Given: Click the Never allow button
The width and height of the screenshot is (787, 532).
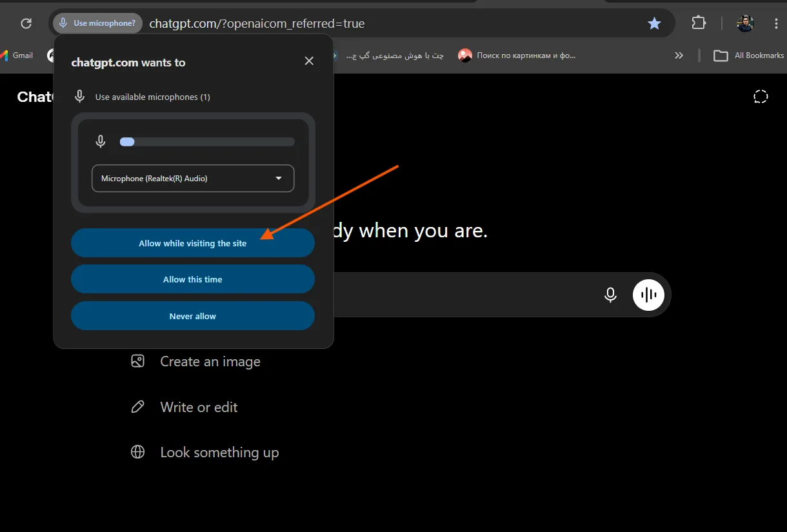Looking at the screenshot, I should pos(193,316).
